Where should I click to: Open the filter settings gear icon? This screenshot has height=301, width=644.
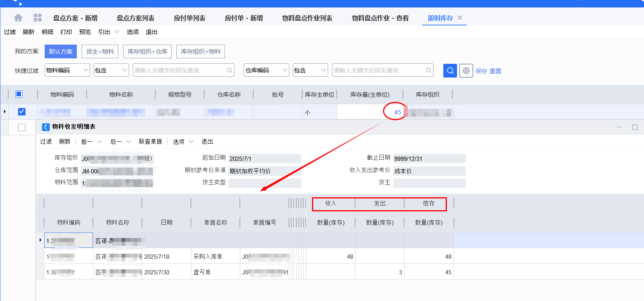[x=466, y=70]
